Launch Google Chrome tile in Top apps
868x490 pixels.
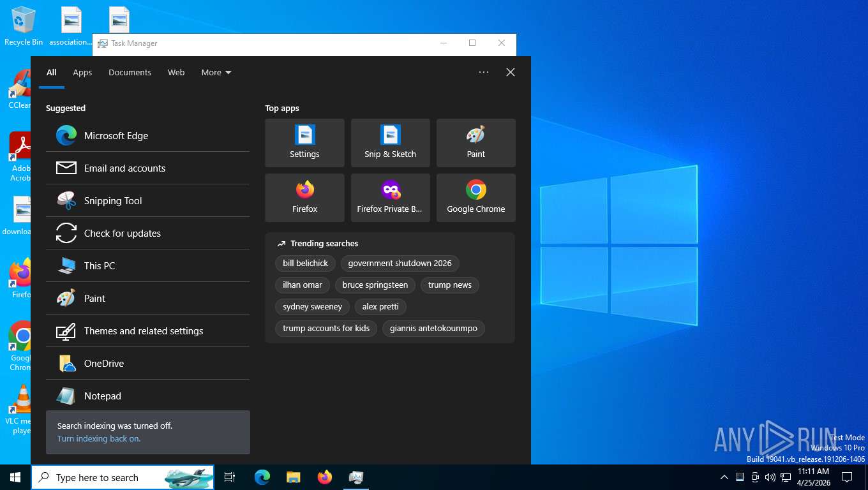coord(475,198)
